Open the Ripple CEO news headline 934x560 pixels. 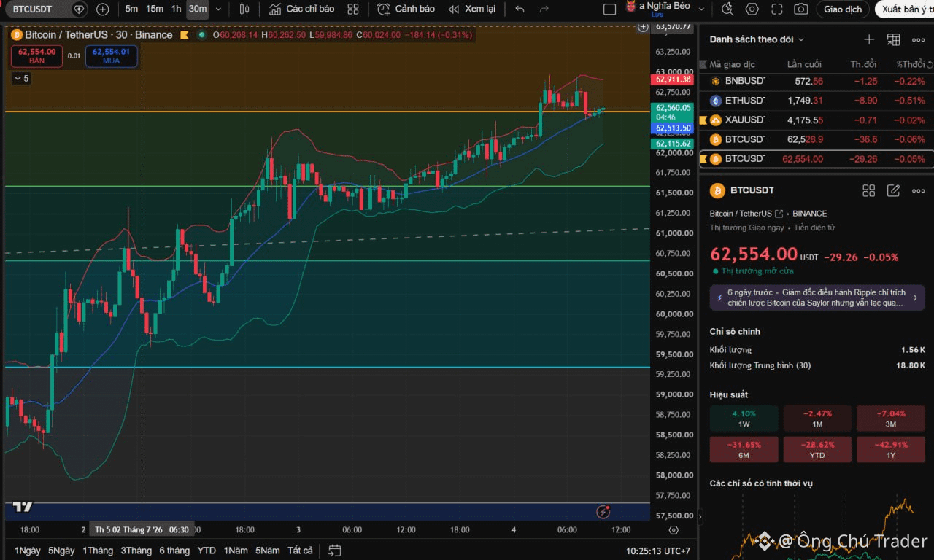tap(817, 297)
